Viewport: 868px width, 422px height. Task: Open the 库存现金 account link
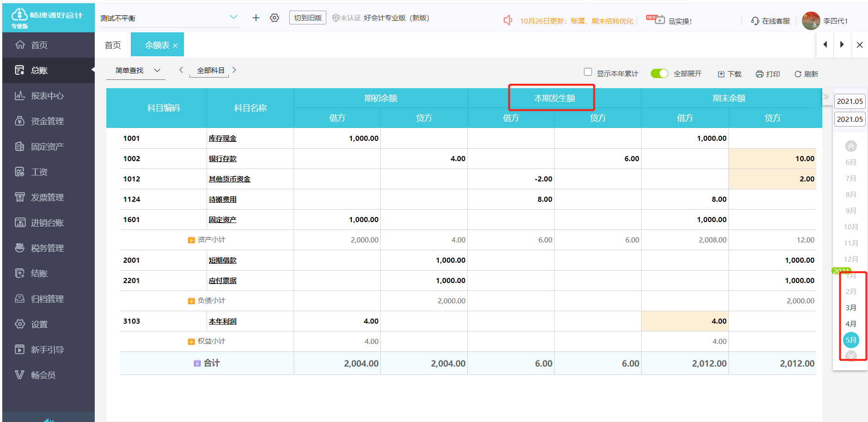(222, 139)
